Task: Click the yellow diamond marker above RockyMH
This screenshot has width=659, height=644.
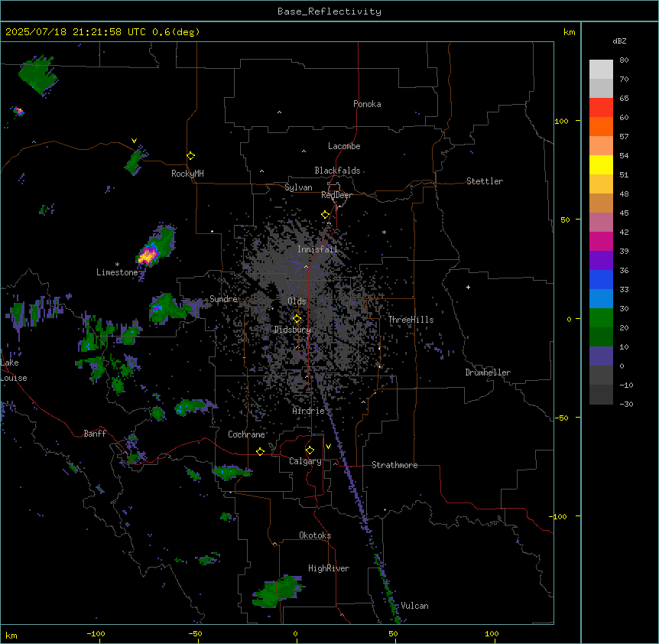Action: point(190,156)
